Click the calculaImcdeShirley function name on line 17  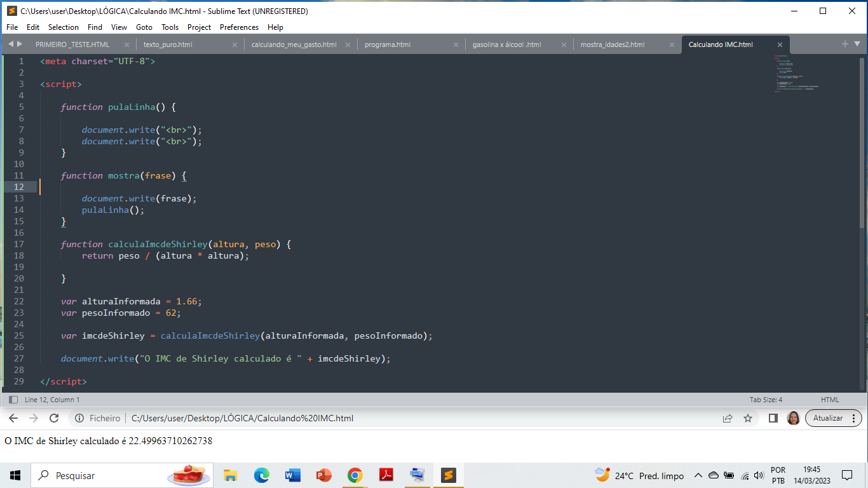coord(158,244)
